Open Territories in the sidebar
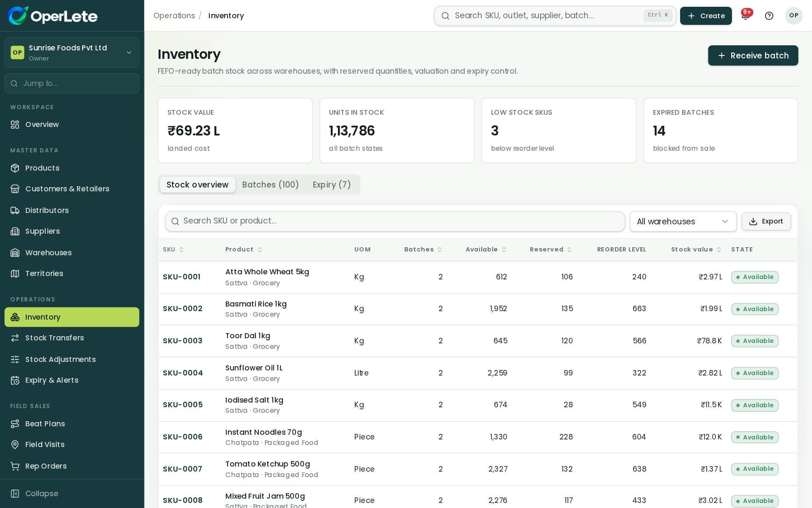Screen dimensions: 812x508 tap(72, 273)
